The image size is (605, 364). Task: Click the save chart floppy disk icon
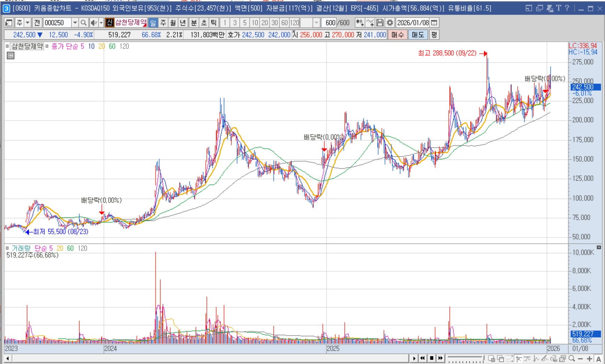click(380, 23)
